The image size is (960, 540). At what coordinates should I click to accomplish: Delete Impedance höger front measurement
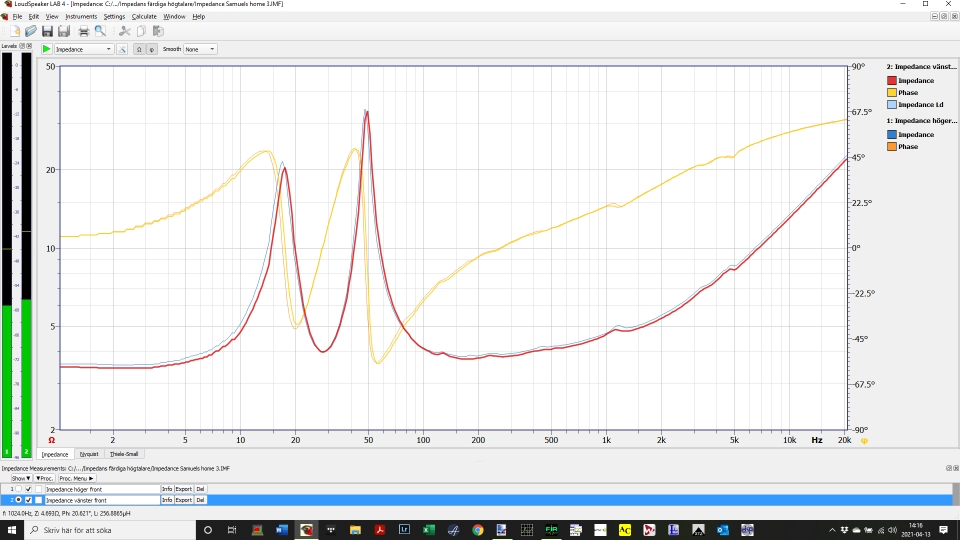pos(200,489)
